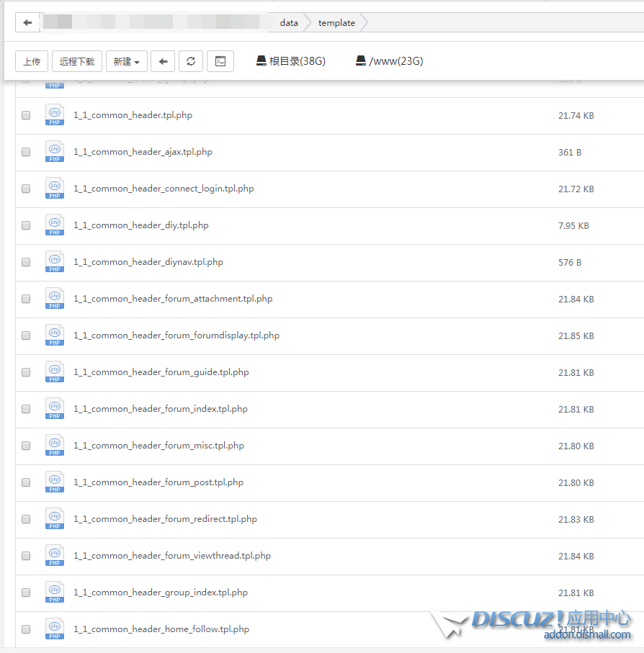Go to 根目录(38G) disk
The width and height of the screenshot is (644, 653).
point(291,61)
